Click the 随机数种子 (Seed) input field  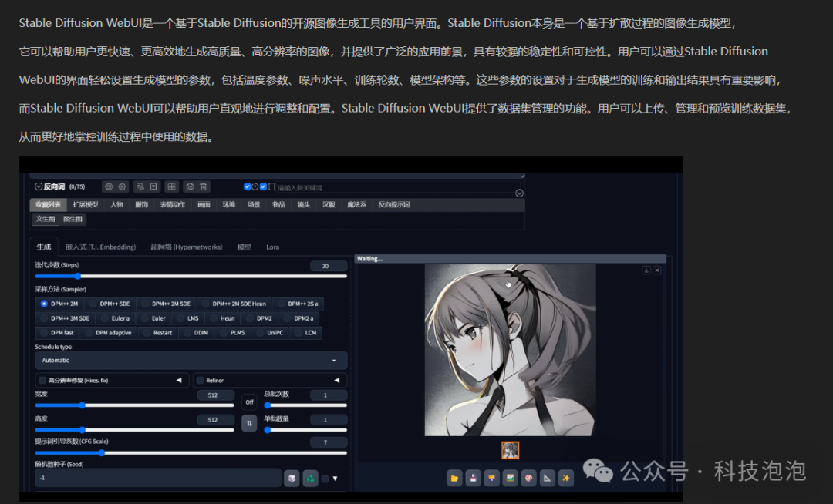coord(158,478)
